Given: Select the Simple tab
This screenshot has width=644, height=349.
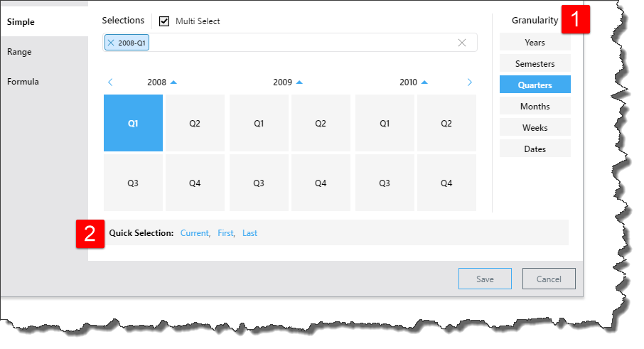Looking at the screenshot, I should pyautogui.click(x=21, y=22).
